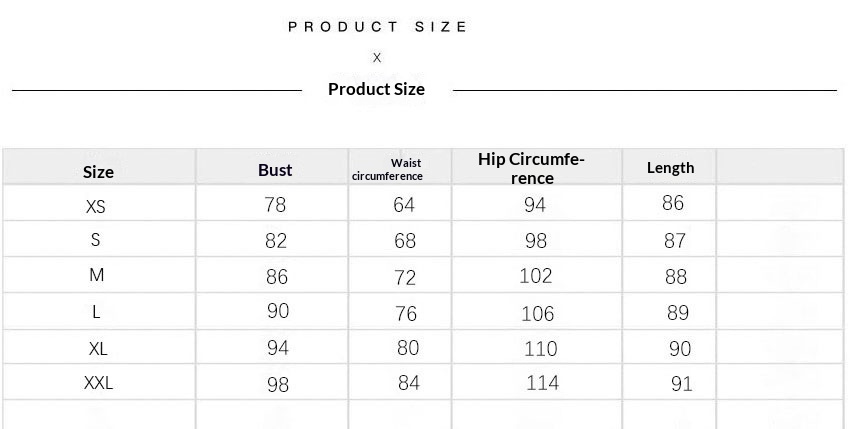Image resolution: width=850 pixels, height=429 pixels.
Task: Click the spaced uppercase PRODUCT SIZE title
Action: click(x=378, y=27)
